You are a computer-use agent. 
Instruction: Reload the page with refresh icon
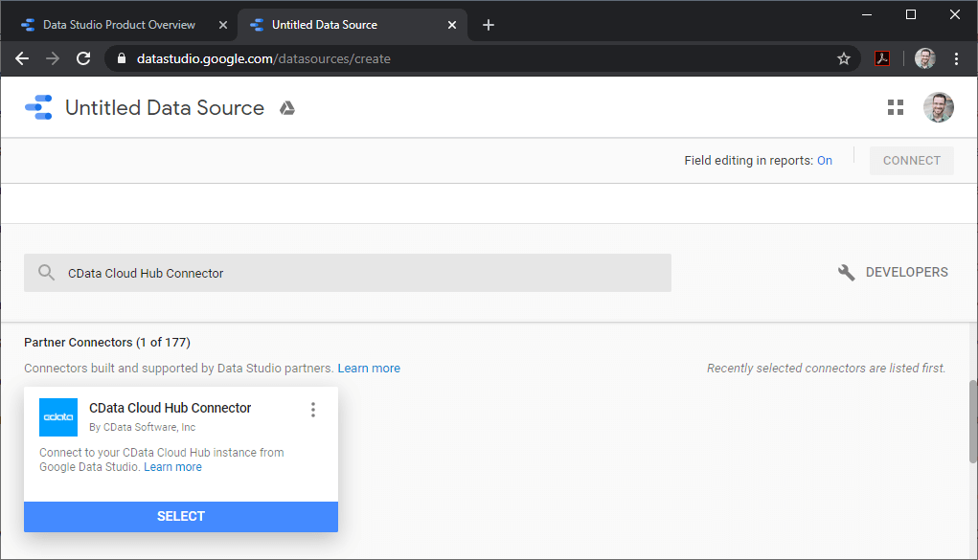click(x=83, y=58)
